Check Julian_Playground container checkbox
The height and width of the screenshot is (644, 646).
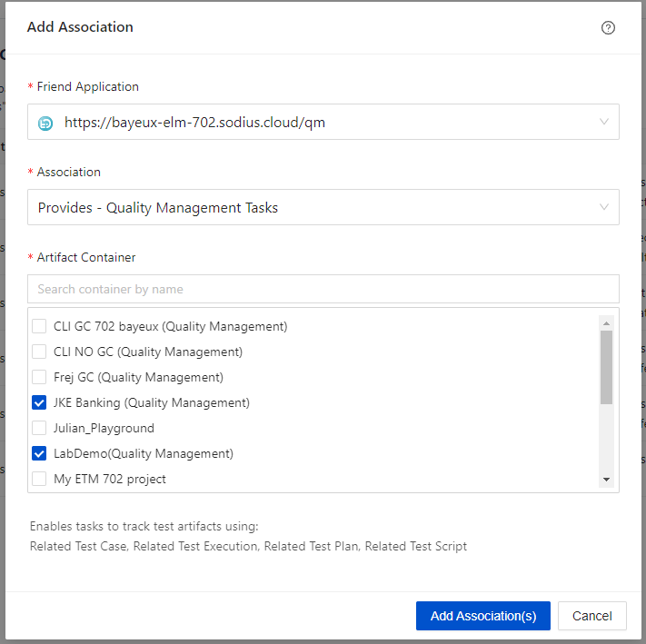[39, 428]
